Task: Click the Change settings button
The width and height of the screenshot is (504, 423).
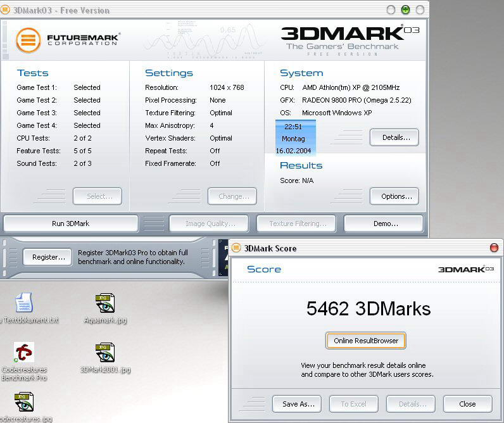Action: [232, 196]
